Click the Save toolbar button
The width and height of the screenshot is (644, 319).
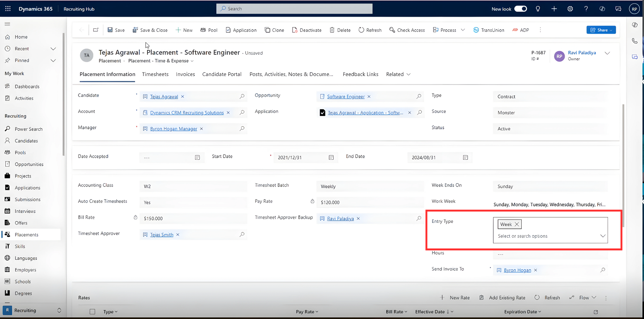tap(116, 30)
